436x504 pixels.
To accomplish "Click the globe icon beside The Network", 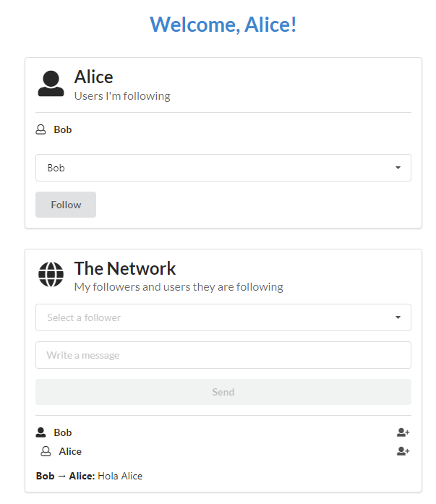I will pos(51,275).
